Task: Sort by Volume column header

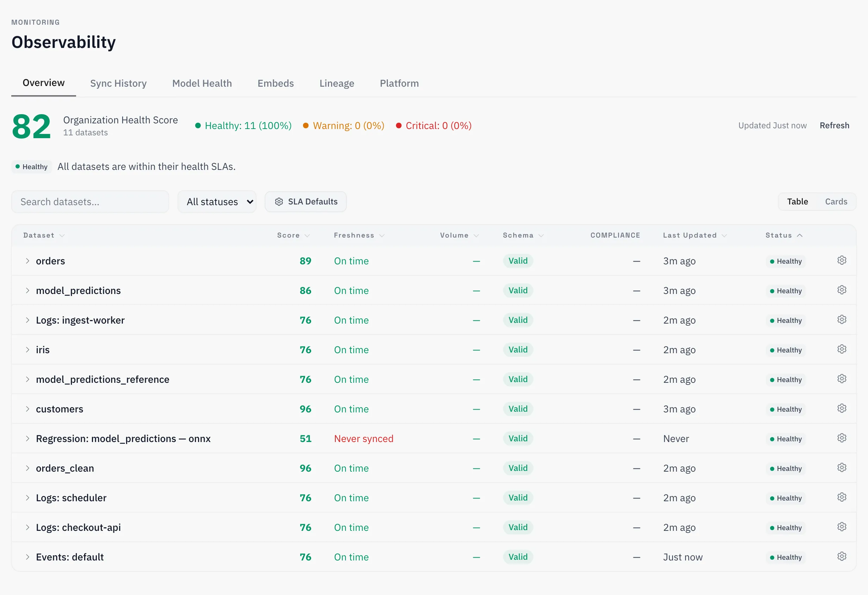Action: (459, 235)
